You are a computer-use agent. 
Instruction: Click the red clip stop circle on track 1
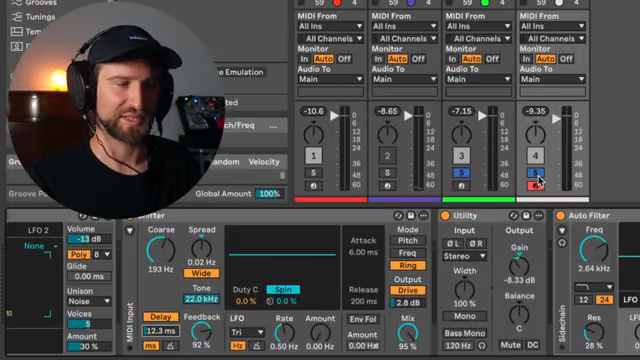(x=337, y=3)
